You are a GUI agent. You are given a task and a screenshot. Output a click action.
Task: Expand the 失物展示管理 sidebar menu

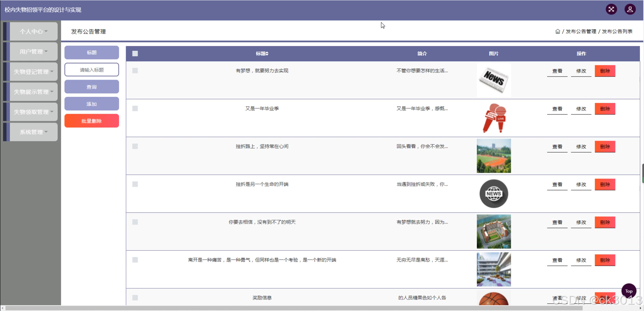pos(34,92)
